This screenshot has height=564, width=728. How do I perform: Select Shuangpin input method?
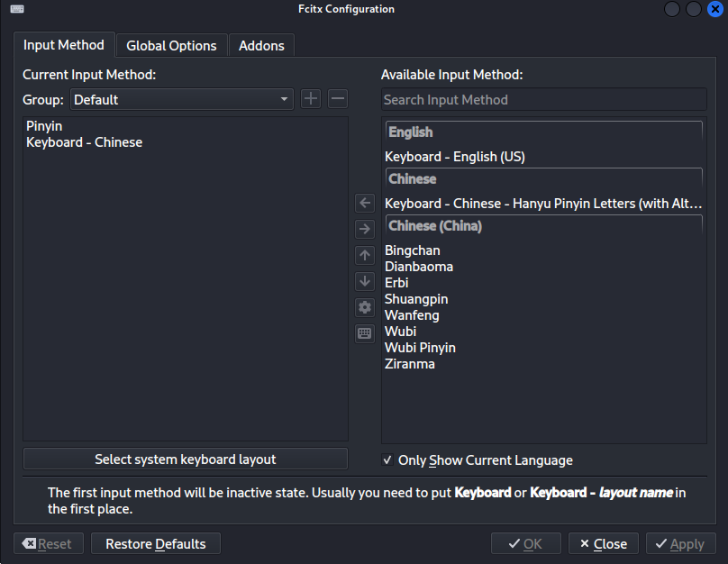[x=543, y=299]
